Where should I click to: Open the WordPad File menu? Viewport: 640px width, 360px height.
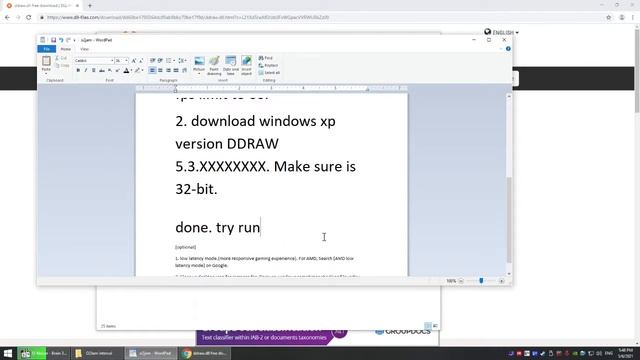coord(47,49)
